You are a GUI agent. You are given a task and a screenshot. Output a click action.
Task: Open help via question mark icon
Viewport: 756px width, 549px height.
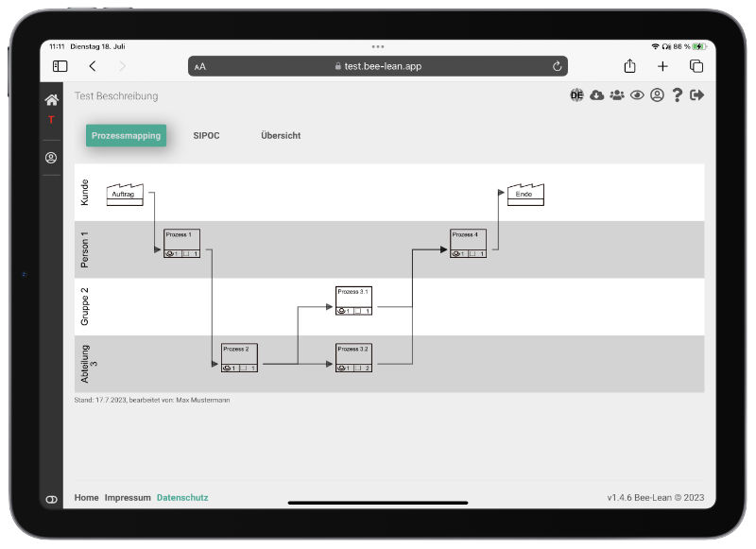pos(677,94)
